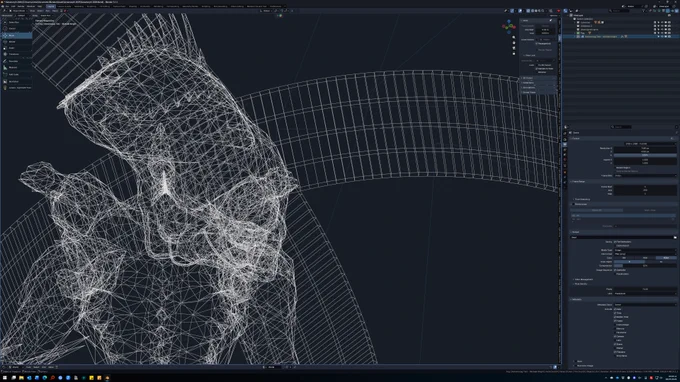Set output color to RGBA
680x382 pixels.
click(x=666, y=258)
